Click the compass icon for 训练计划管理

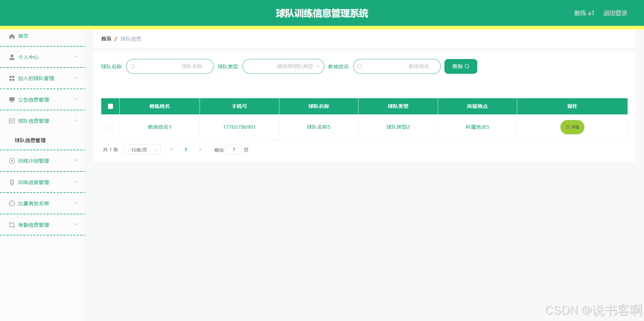tap(12, 161)
